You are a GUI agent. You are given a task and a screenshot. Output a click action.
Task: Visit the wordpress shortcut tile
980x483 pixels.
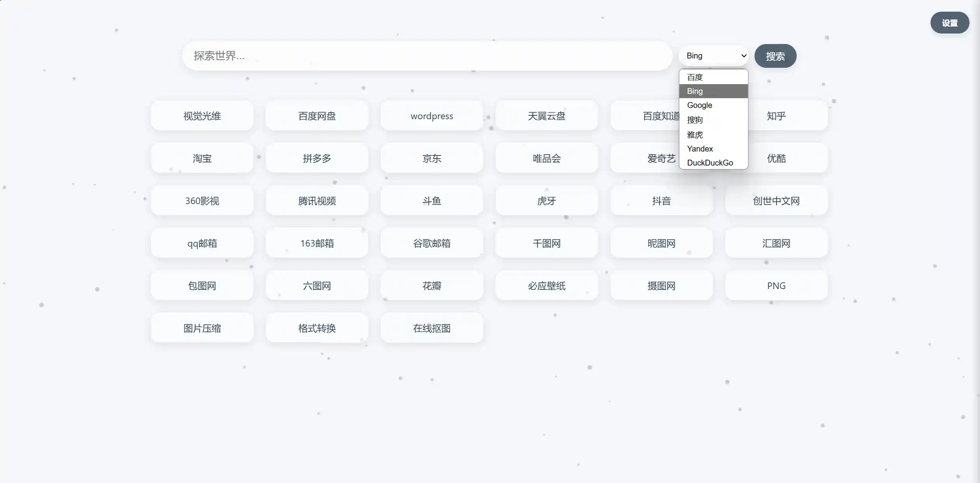pos(432,116)
